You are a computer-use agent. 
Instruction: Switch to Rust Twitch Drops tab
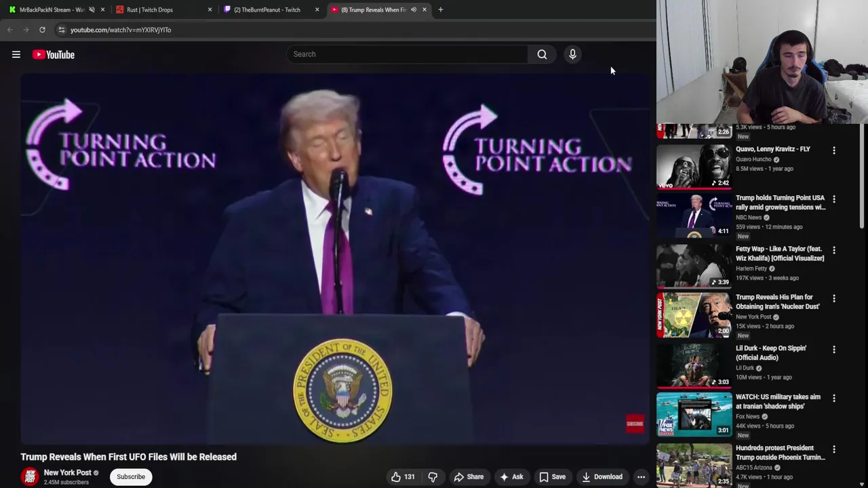click(x=150, y=9)
